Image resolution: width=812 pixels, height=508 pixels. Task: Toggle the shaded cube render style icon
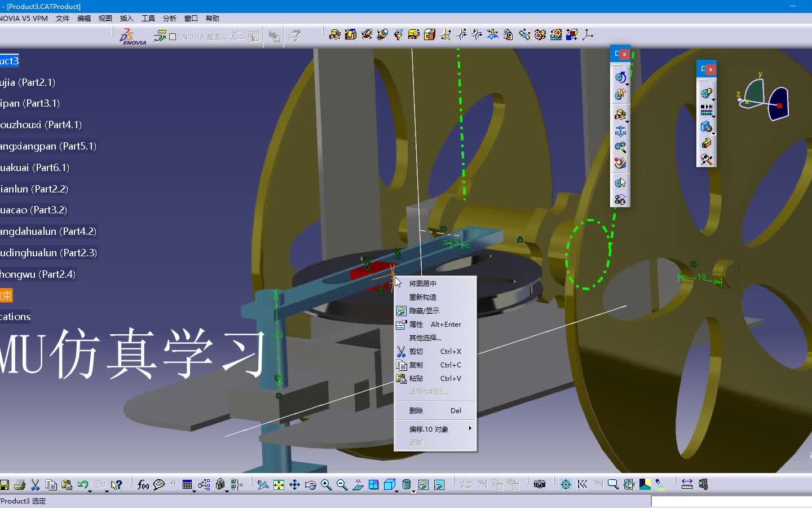[390, 484]
